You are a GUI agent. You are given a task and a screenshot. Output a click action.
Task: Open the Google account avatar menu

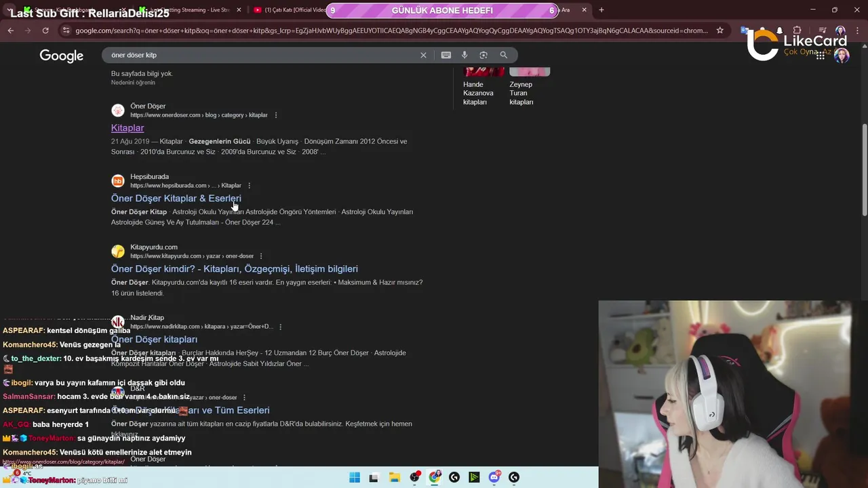[x=842, y=56]
